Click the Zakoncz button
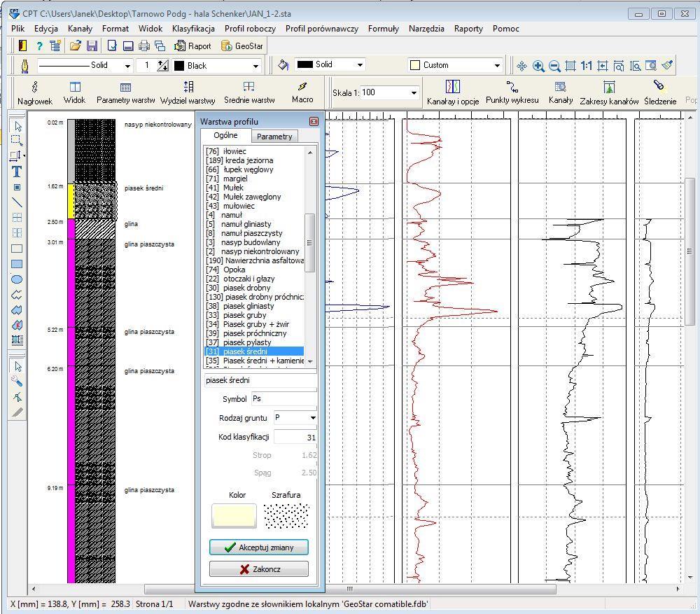 pos(259,569)
